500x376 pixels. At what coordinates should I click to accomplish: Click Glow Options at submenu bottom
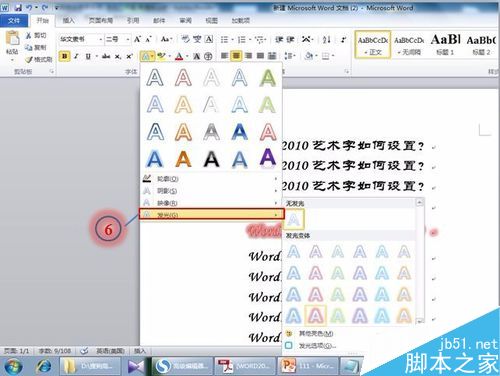(316, 346)
